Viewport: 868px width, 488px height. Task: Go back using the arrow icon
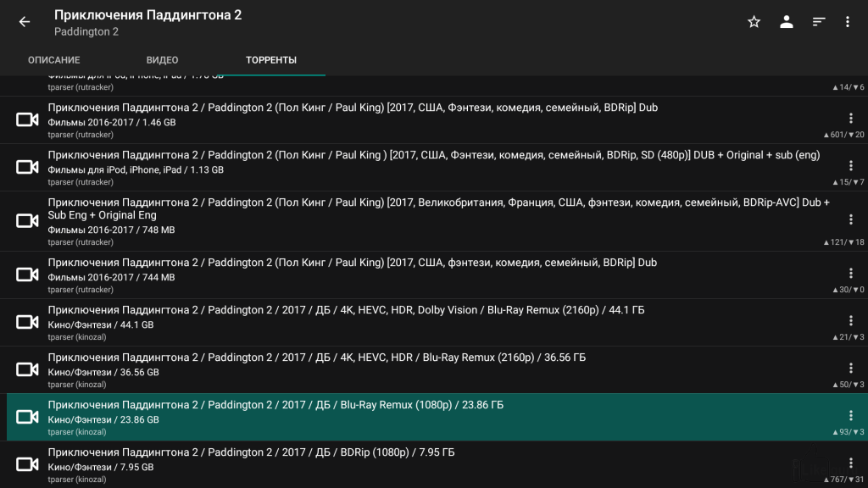(x=25, y=22)
